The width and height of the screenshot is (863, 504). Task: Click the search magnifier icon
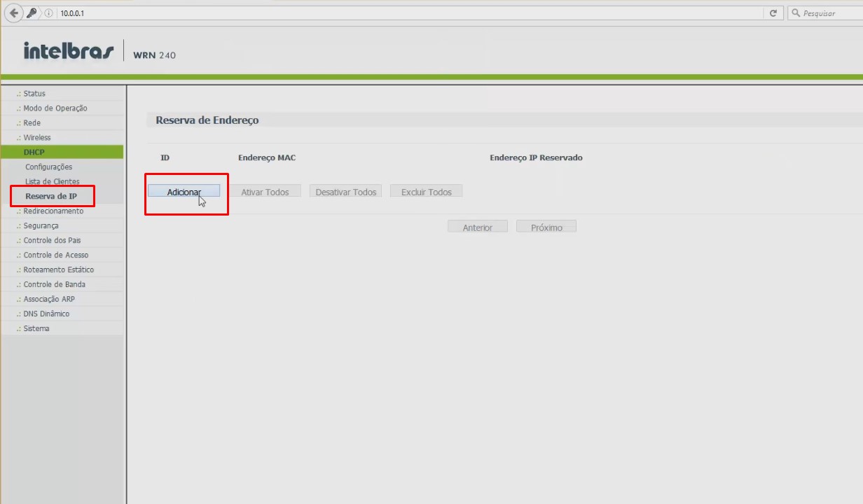tap(796, 13)
